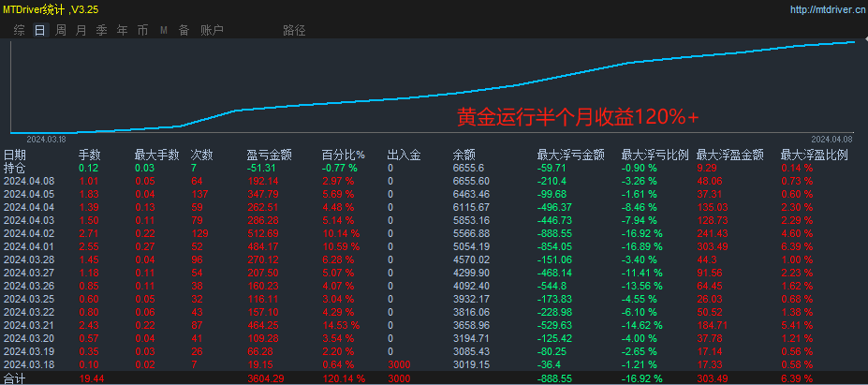Click max lots value 0.27
868x385 pixels.
[x=145, y=246]
